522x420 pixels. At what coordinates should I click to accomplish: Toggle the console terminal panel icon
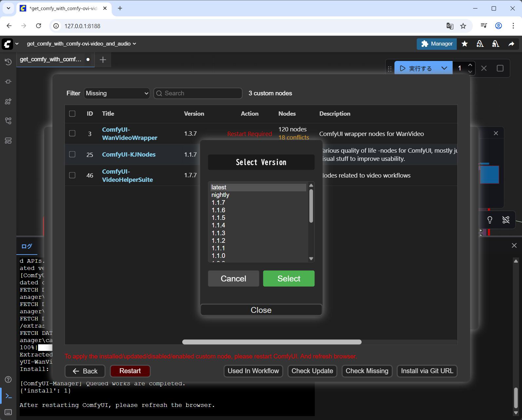tap(9, 396)
